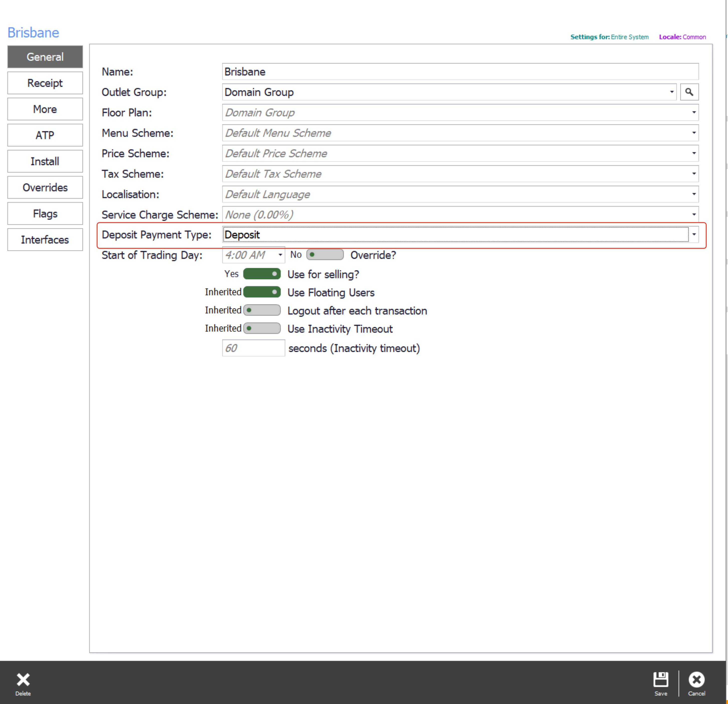Switch to the Receipt tab
The image size is (728, 704).
pyautogui.click(x=45, y=83)
